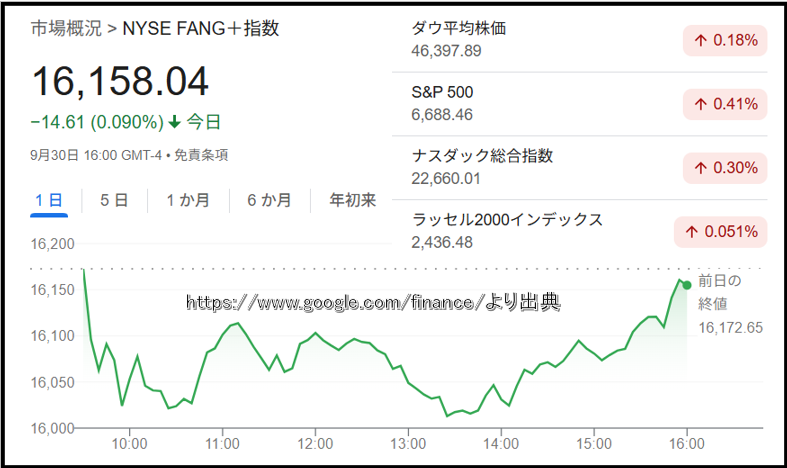Click the Russell 0.051% change badge
This screenshot has width=787, height=468.
click(x=720, y=231)
